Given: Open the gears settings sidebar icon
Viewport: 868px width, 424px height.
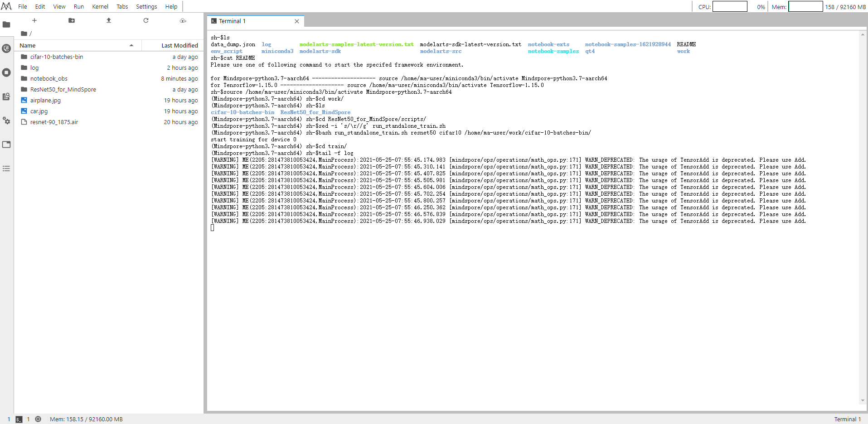Looking at the screenshot, I should click(x=6, y=120).
